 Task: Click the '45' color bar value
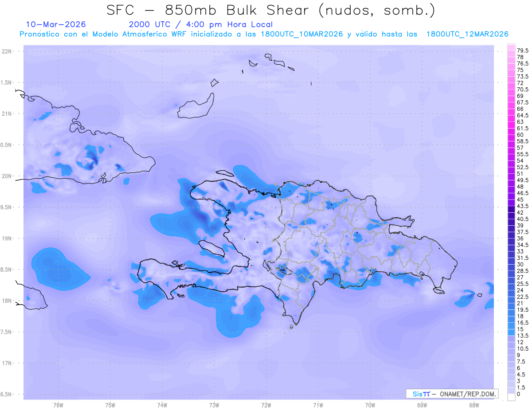[520, 200]
